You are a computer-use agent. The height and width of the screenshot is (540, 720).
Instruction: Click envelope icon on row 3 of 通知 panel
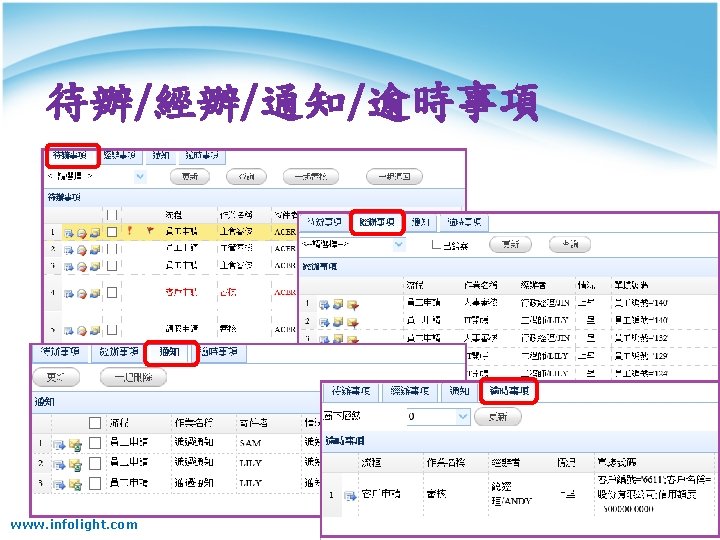(75, 484)
